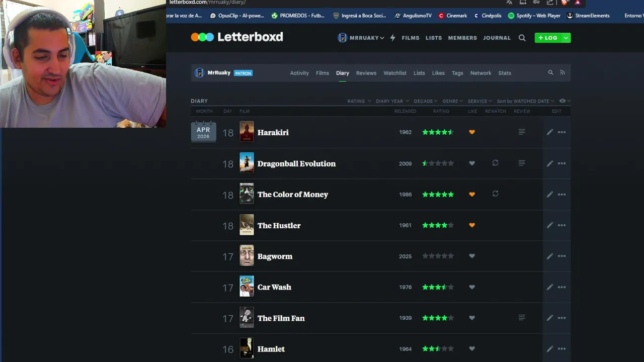Toggle like heart on The Hustler
This screenshot has width=644, height=362.
pos(472,225)
